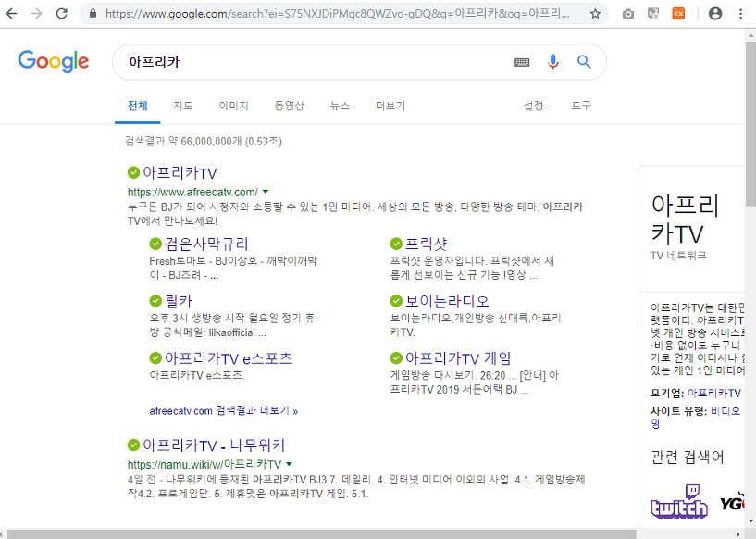
Task: Click the lock icon in address bar
Action: pyautogui.click(x=93, y=14)
